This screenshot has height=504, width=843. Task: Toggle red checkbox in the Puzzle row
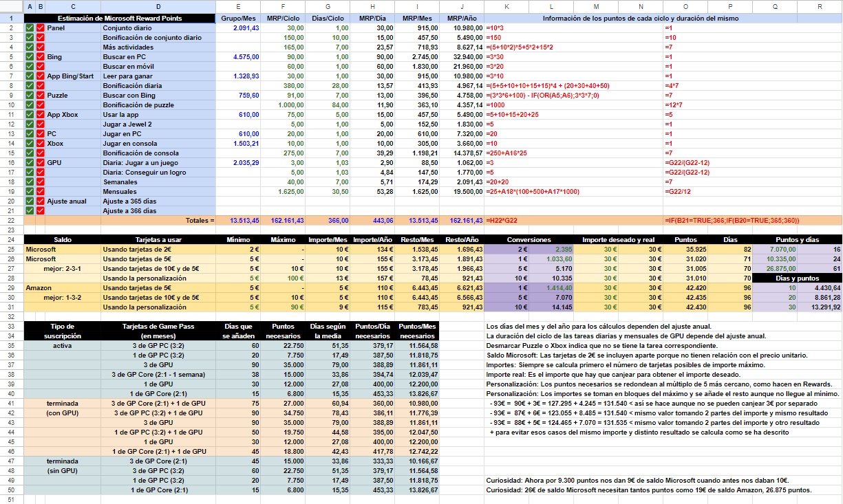tap(41, 95)
